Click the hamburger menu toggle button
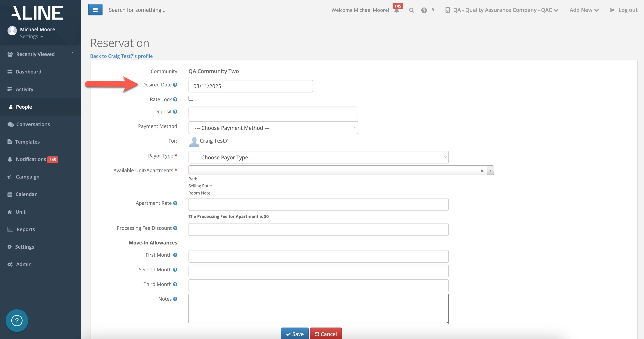This screenshot has width=644, height=339. pyautogui.click(x=95, y=10)
